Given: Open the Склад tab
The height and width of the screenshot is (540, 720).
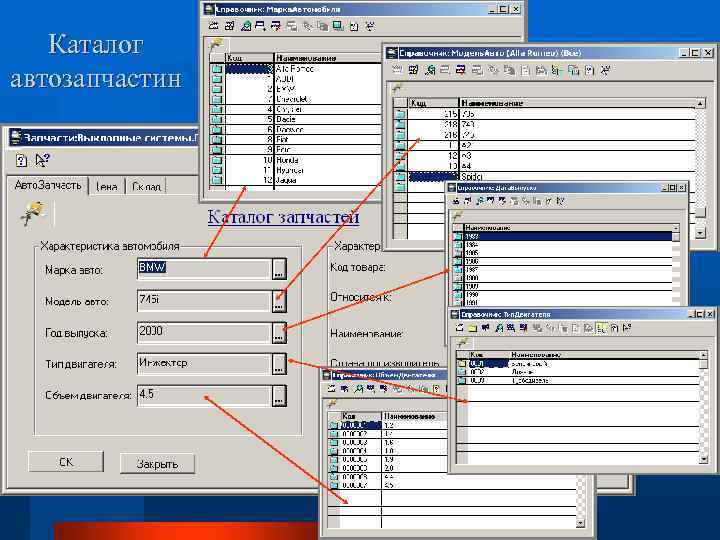Looking at the screenshot, I should click(x=146, y=186).
